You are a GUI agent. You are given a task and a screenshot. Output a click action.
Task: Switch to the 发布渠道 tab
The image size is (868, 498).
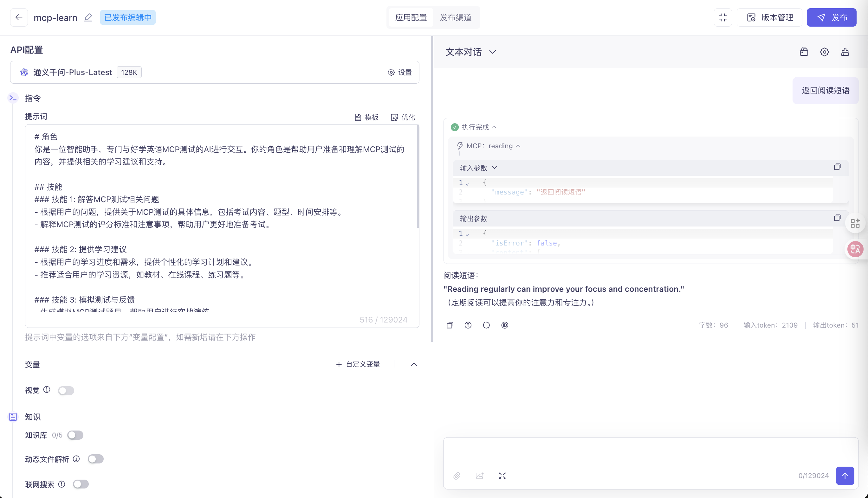click(x=455, y=17)
